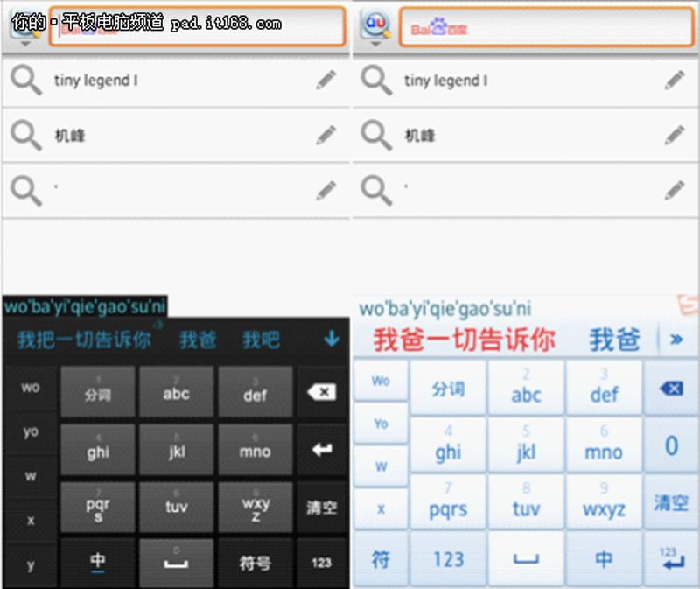Select '机锋' suggestion in left screen

click(x=70, y=136)
